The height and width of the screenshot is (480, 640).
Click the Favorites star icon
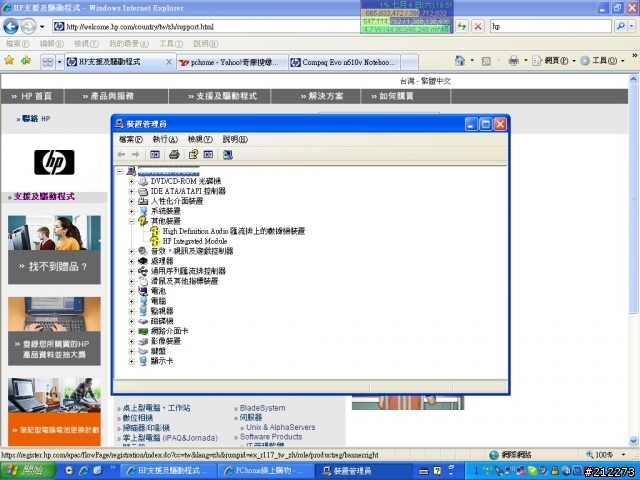pyautogui.click(x=9, y=61)
